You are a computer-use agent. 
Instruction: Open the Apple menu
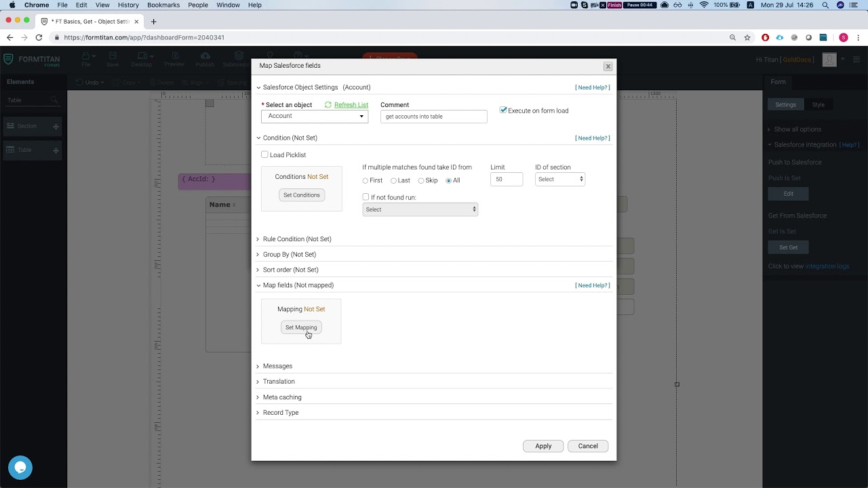[x=12, y=5]
